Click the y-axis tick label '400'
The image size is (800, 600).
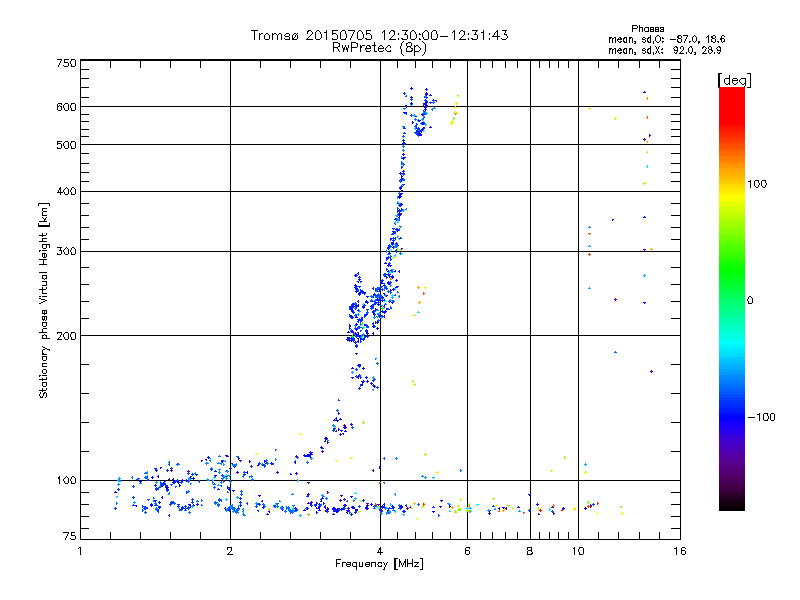click(66, 192)
